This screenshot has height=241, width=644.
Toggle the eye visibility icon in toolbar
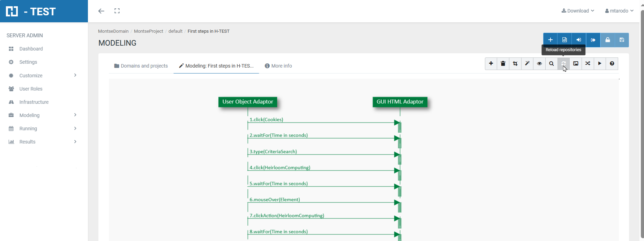point(539,64)
